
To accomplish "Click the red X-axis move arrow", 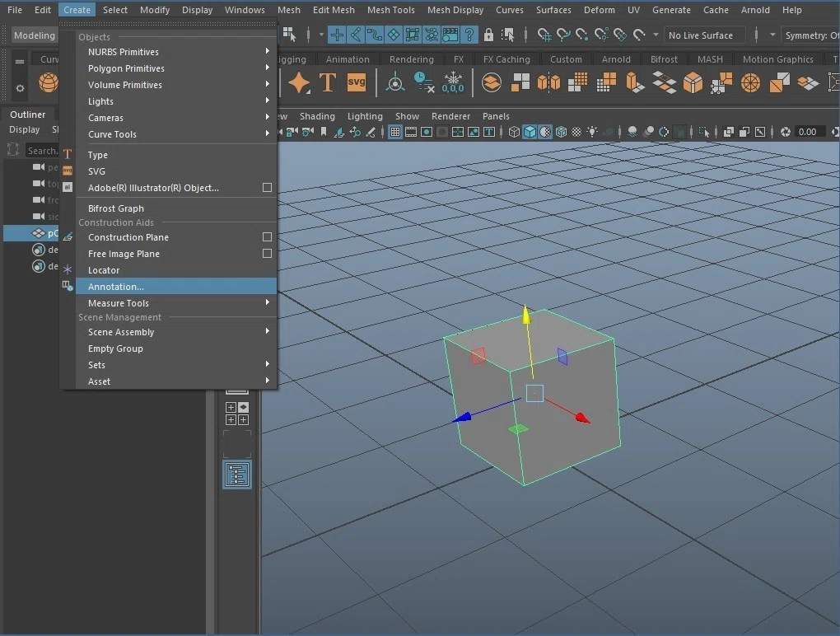I will (x=582, y=418).
